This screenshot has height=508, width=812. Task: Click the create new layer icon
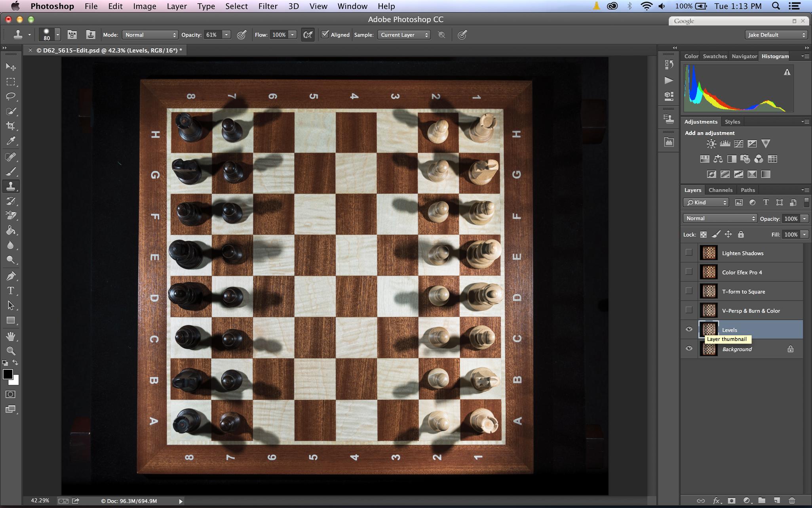776,500
